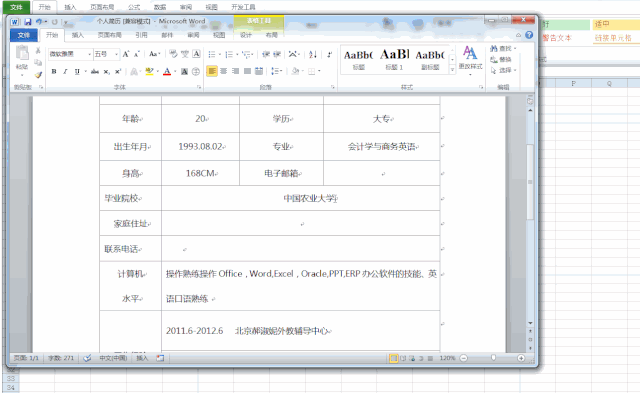Select Excel column P header

pyautogui.click(x=573, y=84)
